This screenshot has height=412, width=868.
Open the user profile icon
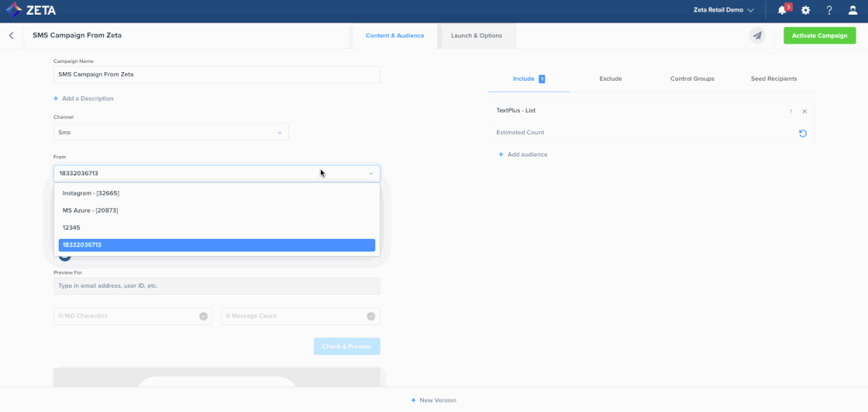click(x=852, y=11)
